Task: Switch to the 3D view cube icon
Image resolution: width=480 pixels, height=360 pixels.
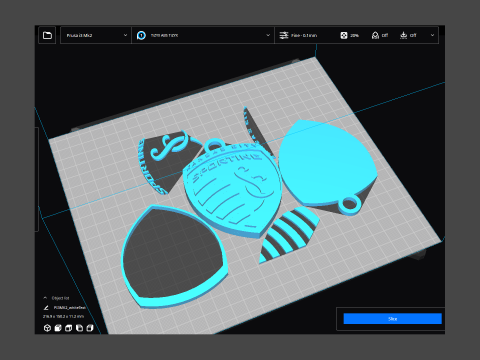Action: (47, 328)
